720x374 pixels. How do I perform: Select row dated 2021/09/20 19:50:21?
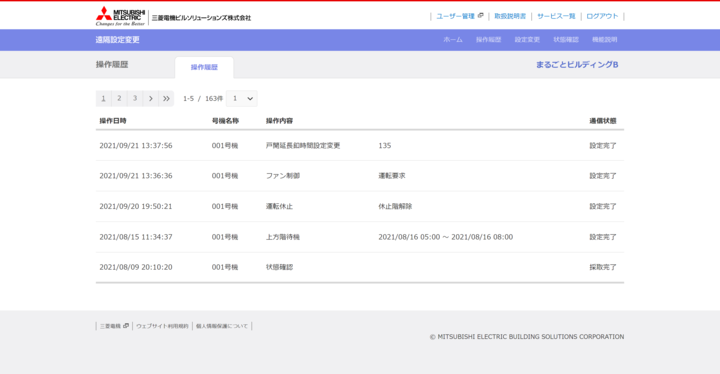(360, 206)
